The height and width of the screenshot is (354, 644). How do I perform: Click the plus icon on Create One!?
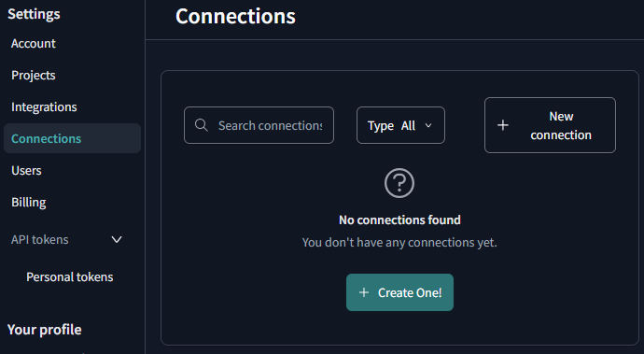[x=364, y=292]
